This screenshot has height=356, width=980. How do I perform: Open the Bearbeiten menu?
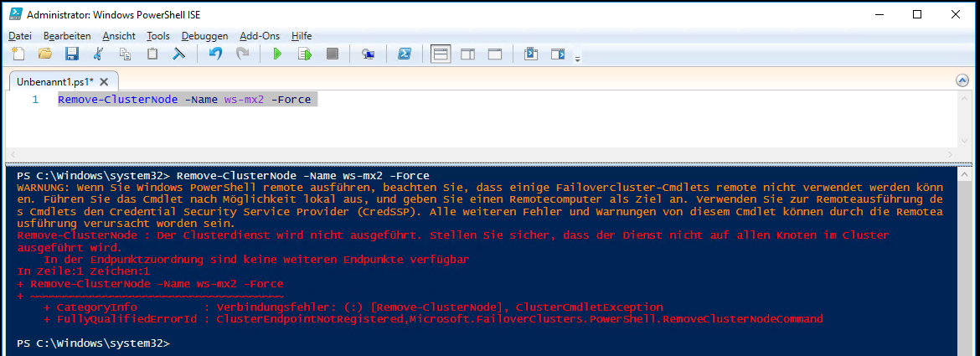click(x=67, y=35)
